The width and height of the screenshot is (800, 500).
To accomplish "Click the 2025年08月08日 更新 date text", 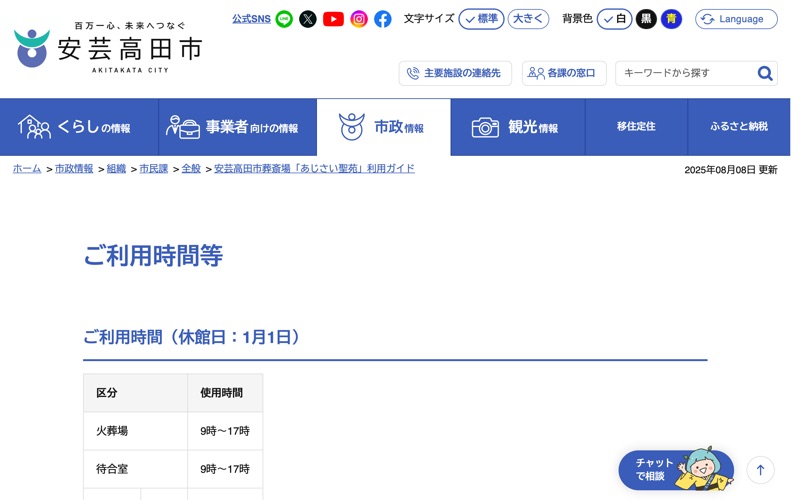I will click(731, 170).
